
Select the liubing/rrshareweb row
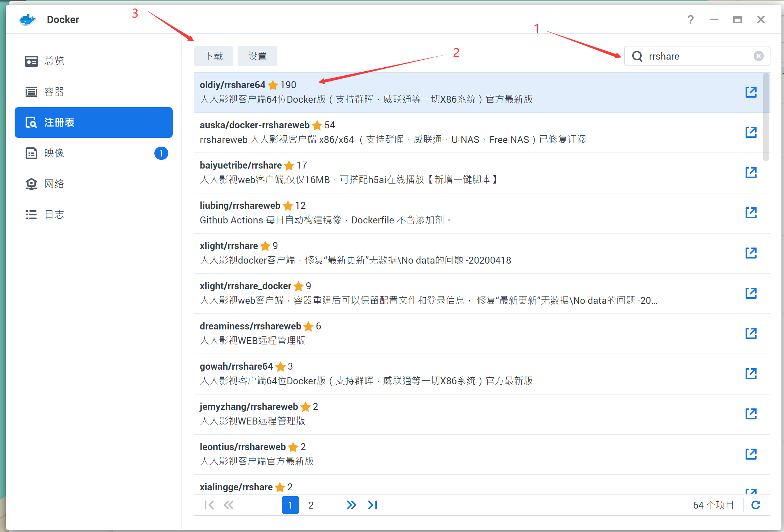pos(482,213)
